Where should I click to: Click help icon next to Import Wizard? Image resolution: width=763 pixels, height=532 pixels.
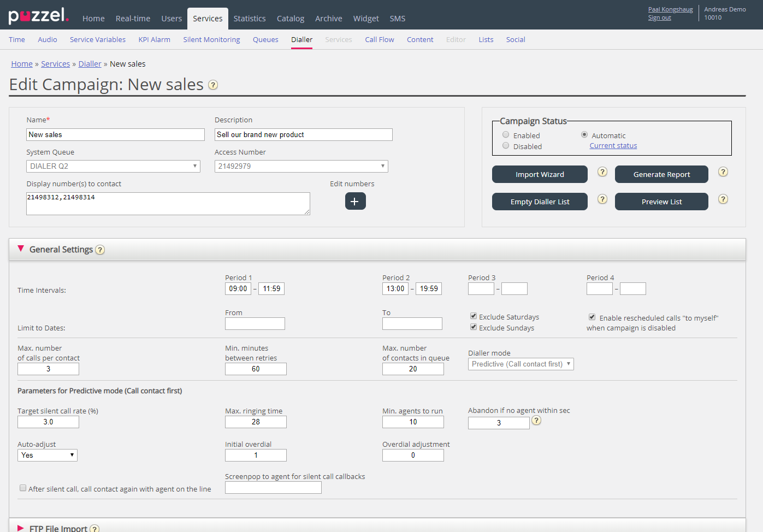pyautogui.click(x=602, y=172)
